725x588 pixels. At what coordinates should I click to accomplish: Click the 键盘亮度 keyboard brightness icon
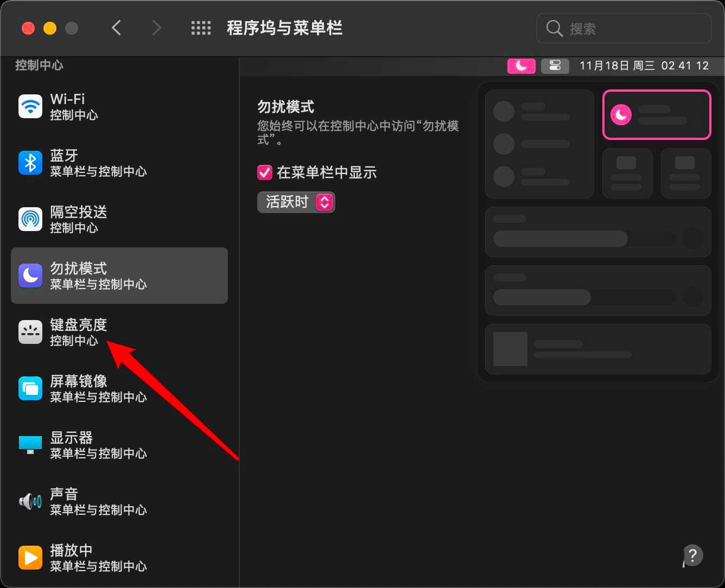coord(30,332)
